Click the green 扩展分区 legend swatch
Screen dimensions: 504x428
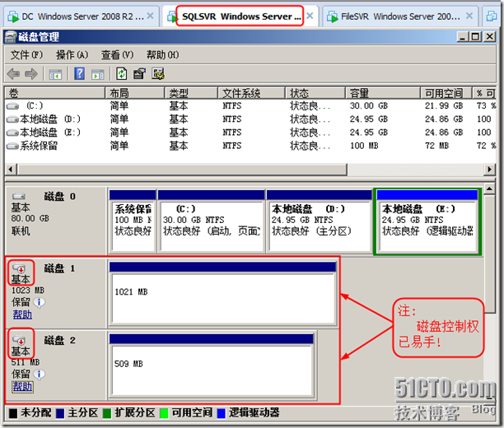[107, 413]
